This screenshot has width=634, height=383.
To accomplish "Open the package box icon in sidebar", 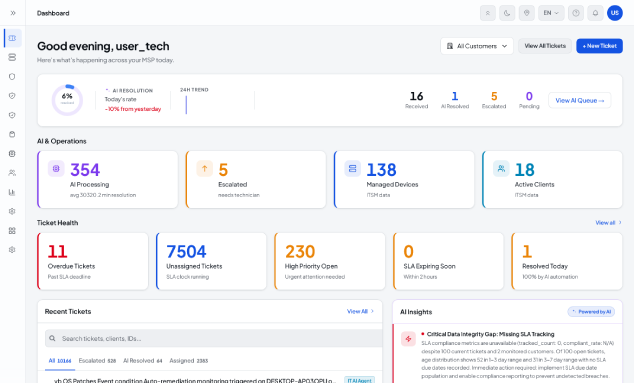I will (12, 134).
